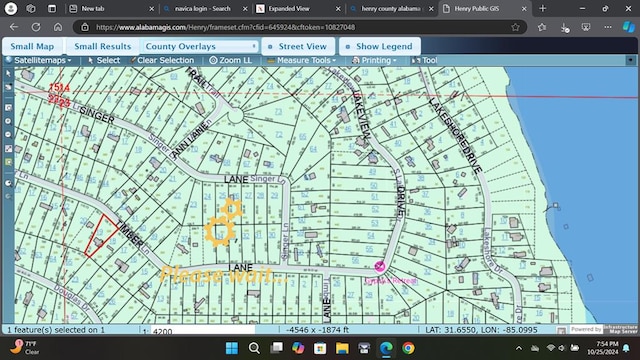Switch to the navica login Search tab
The image size is (640, 360).
click(205, 9)
